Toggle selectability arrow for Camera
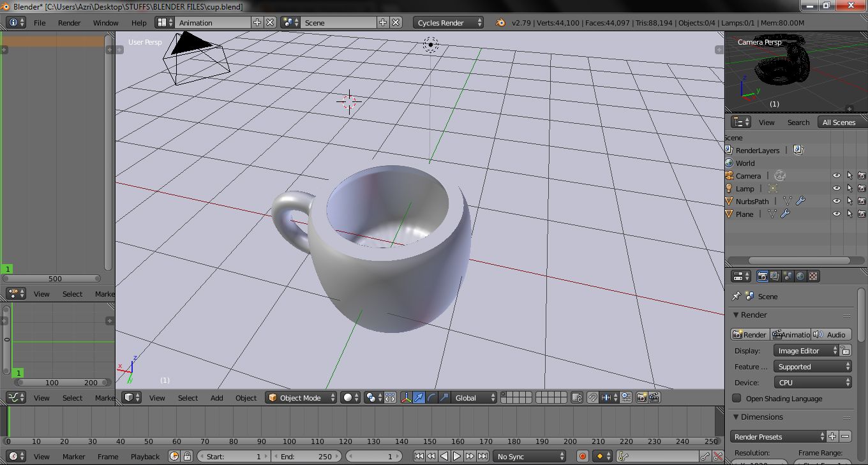The width and height of the screenshot is (868, 465). 849,175
